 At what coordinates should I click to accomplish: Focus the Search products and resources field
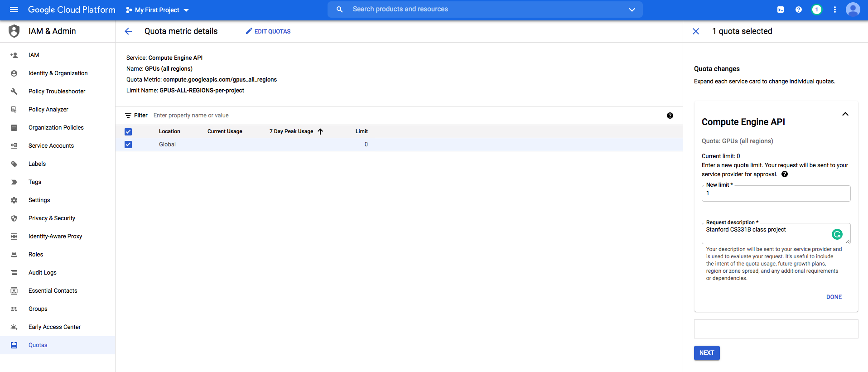[485, 9]
